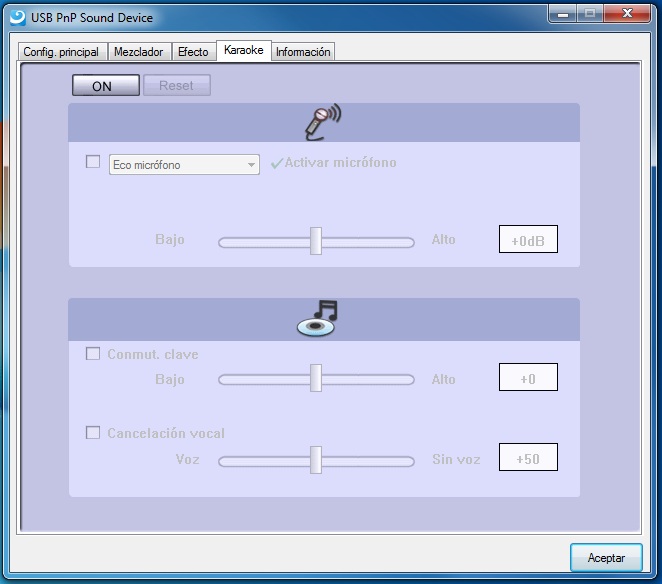Go to the Efecto tab
The height and width of the screenshot is (584, 662).
193,52
